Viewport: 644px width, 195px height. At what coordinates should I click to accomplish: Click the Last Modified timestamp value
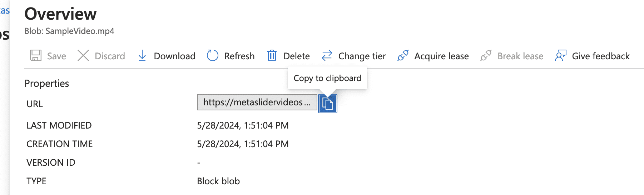pyautogui.click(x=243, y=125)
